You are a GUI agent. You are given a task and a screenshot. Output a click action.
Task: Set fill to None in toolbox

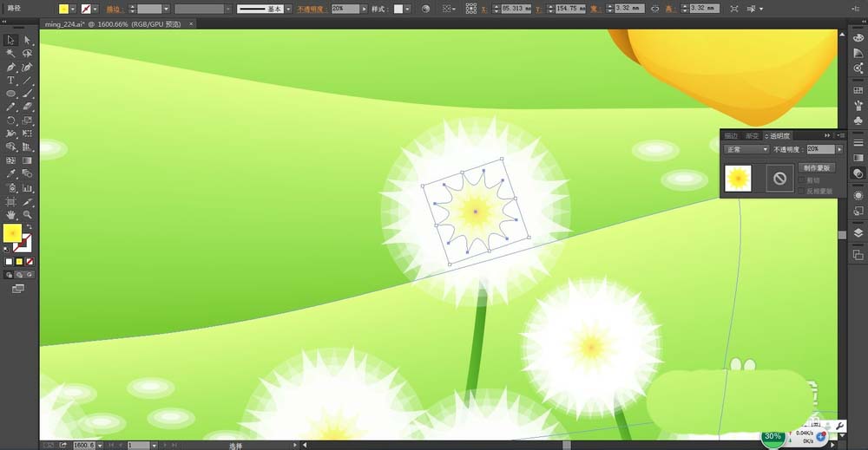30,262
